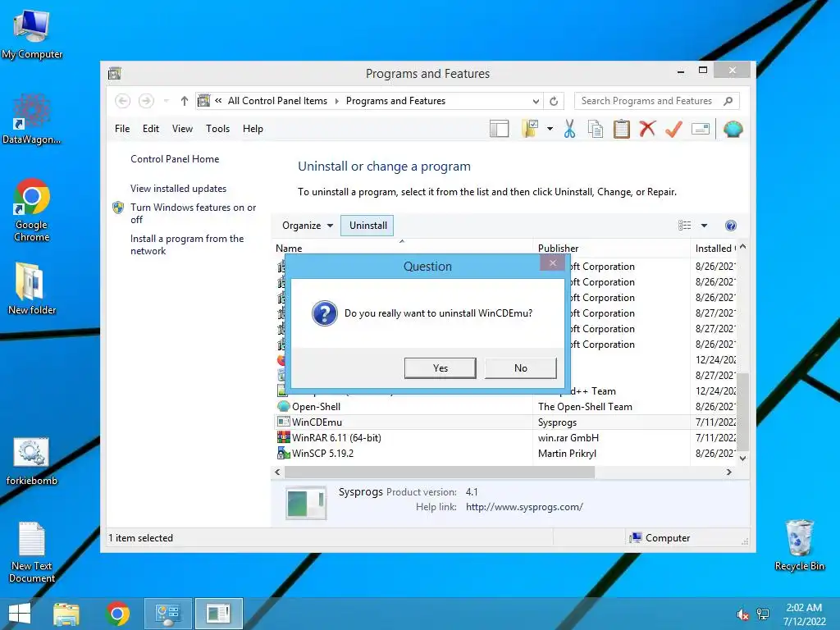Click the Paste clipboard icon

coord(622,129)
